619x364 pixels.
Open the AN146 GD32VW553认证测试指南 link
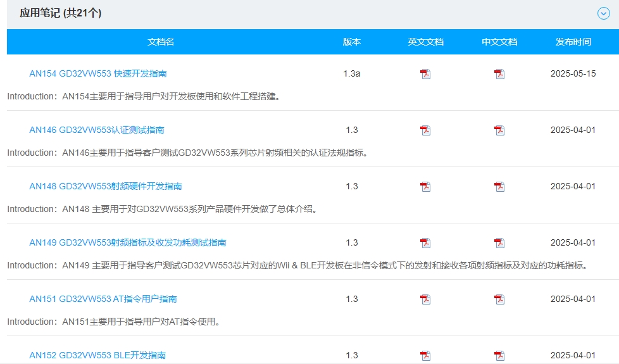(x=97, y=130)
